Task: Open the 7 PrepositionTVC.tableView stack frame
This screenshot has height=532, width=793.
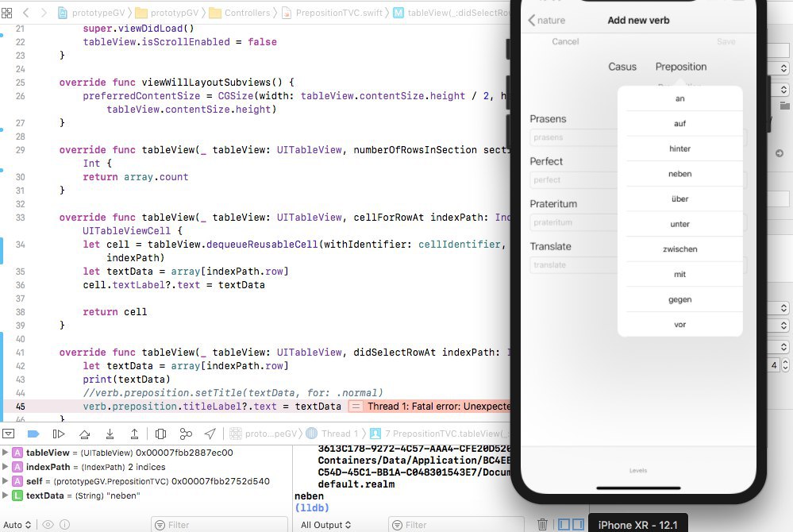Action: [439, 434]
